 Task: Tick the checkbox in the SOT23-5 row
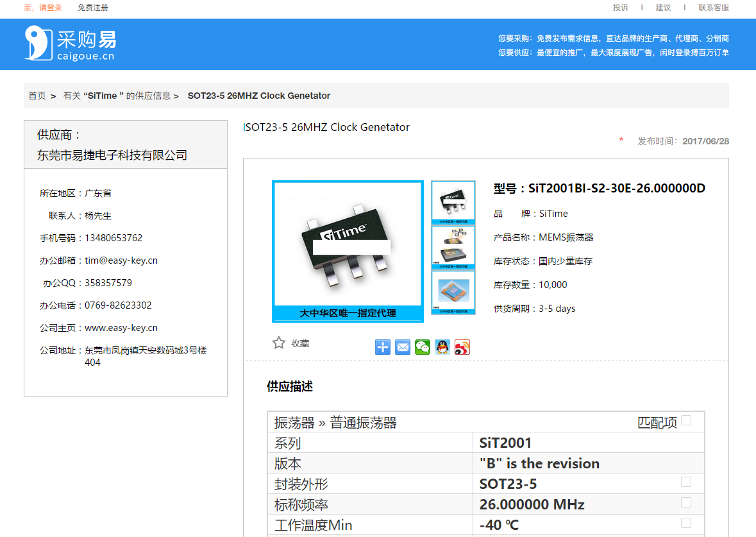point(686,482)
